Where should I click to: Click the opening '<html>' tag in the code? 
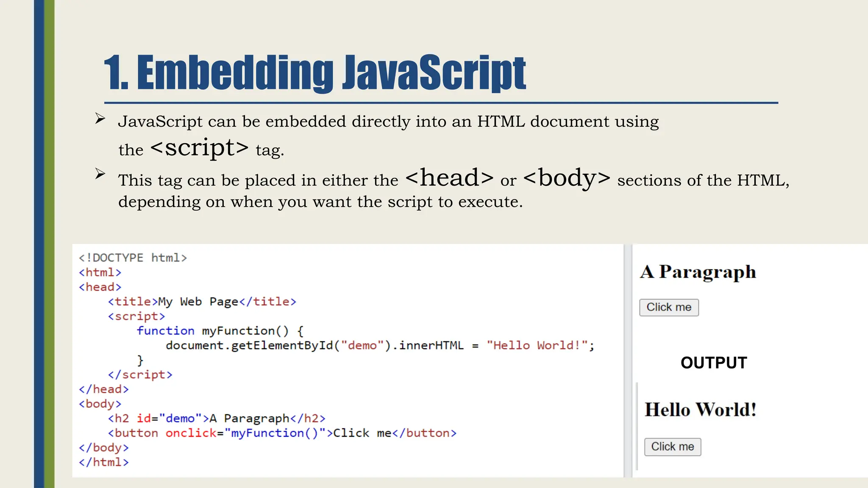click(100, 272)
